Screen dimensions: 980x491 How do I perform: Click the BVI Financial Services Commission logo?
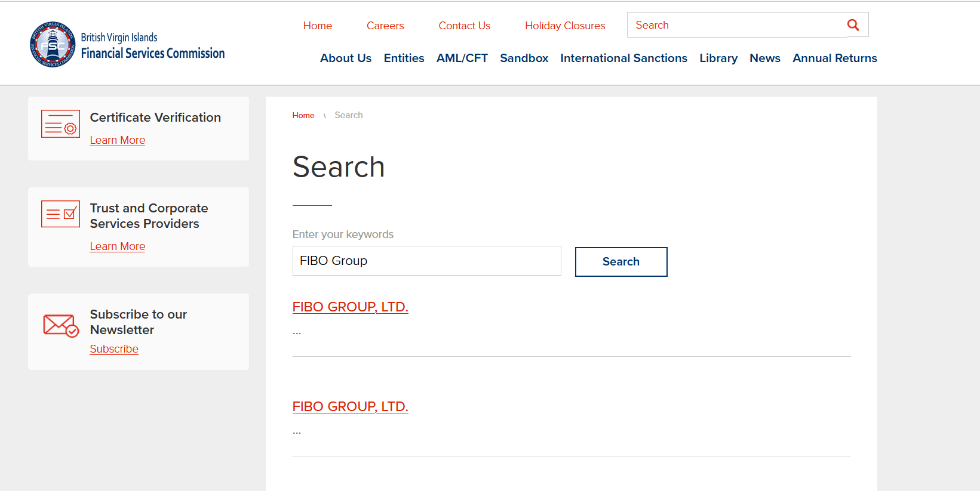click(127, 45)
